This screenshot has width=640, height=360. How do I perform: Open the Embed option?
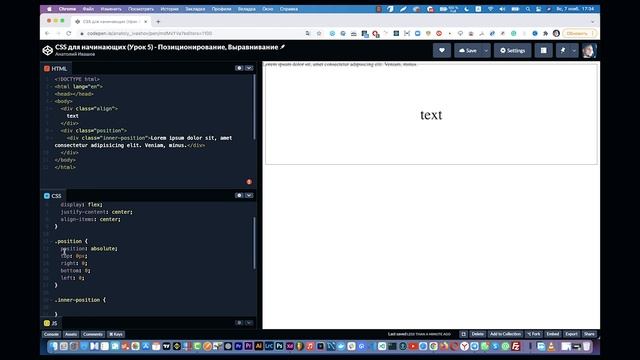pyautogui.click(x=553, y=334)
